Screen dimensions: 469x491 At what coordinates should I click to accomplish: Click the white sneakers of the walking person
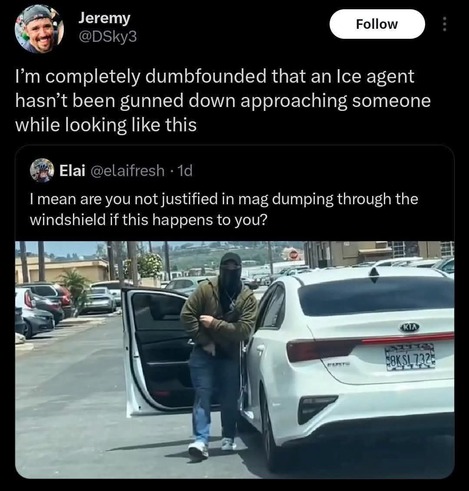coord(211,448)
